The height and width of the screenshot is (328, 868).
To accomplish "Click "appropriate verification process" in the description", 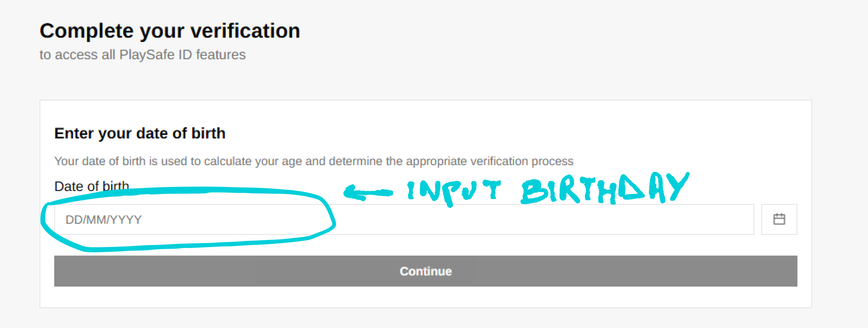I will [489, 161].
